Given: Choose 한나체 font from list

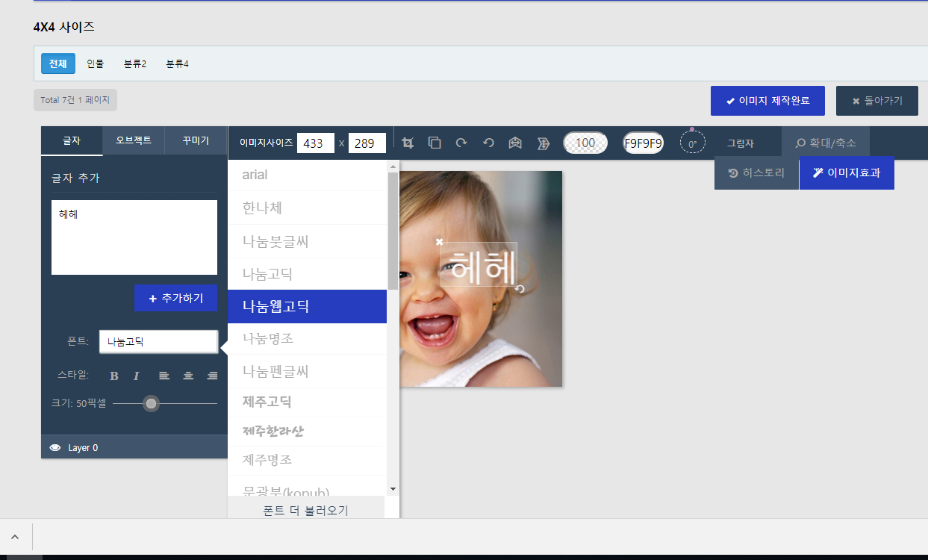Looking at the screenshot, I should (307, 208).
